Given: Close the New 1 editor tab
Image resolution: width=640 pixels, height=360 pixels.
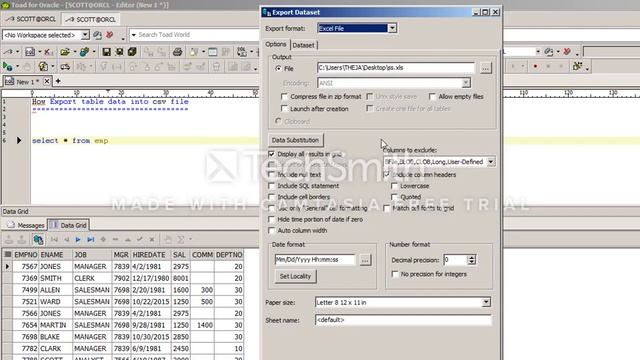Looking at the screenshot, I should [x=47, y=81].
